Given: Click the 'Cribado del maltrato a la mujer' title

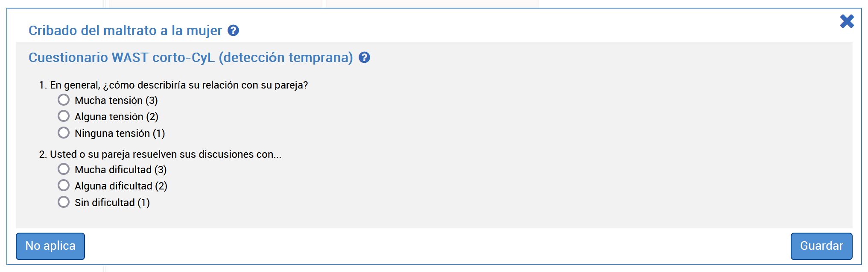Looking at the screenshot, I should [x=125, y=31].
